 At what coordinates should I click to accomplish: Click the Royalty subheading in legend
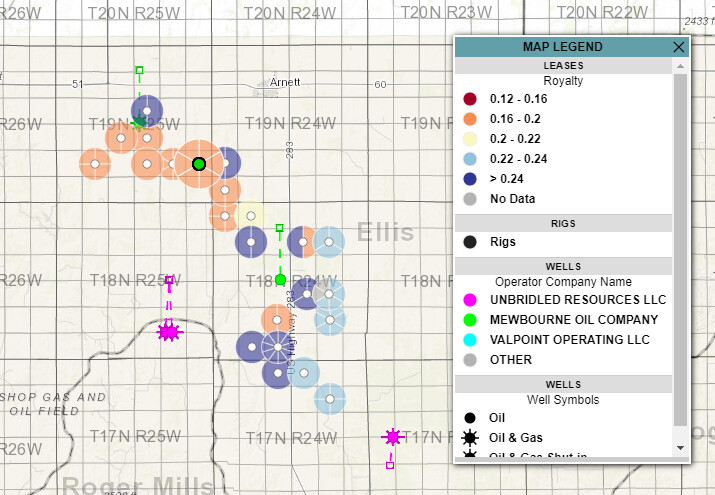point(563,81)
